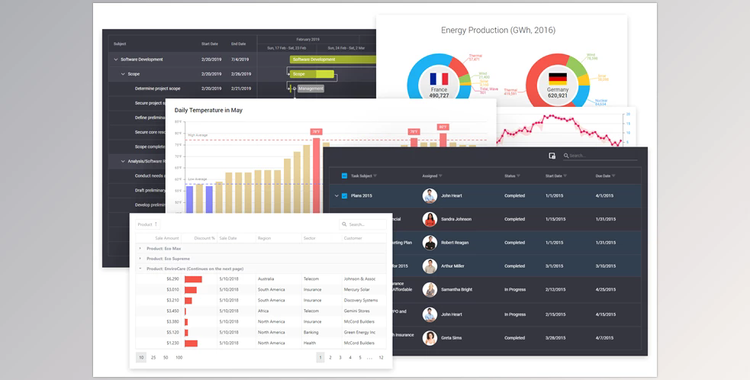
Task: Collapse the Plans 2015 task row
Action: pyautogui.click(x=336, y=196)
